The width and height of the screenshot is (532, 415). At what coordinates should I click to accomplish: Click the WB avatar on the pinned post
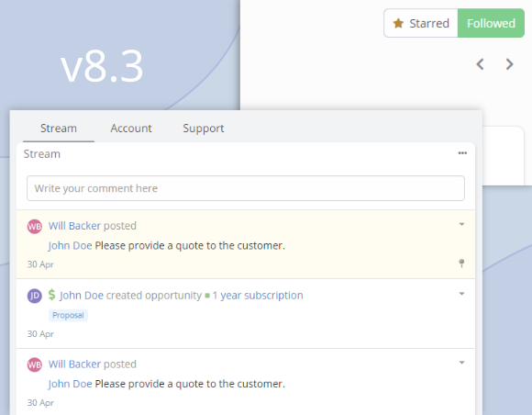[34, 227]
